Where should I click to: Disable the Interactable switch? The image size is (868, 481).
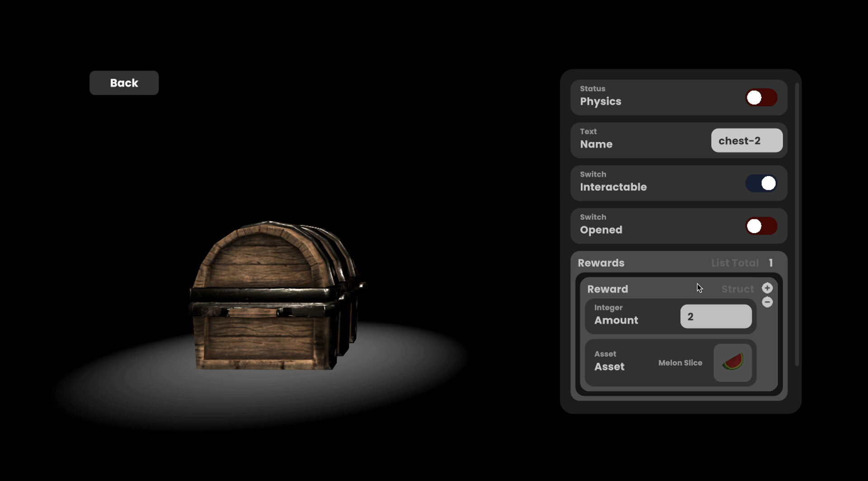coord(761,183)
